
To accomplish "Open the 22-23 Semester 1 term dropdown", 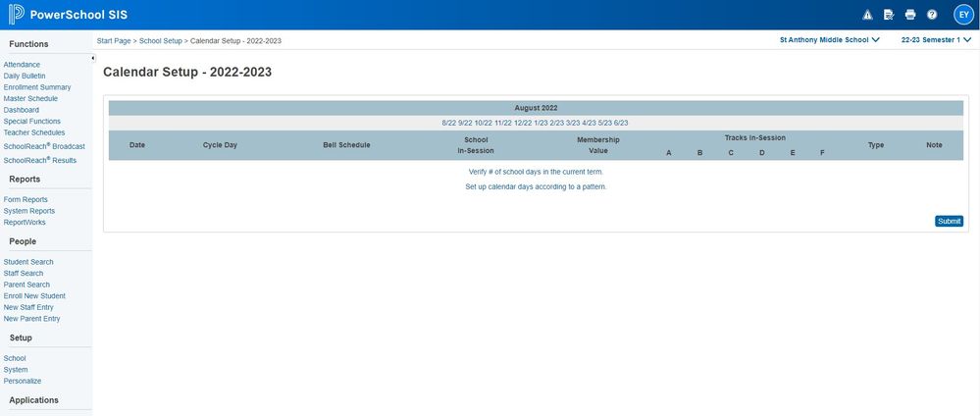I will point(935,40).
